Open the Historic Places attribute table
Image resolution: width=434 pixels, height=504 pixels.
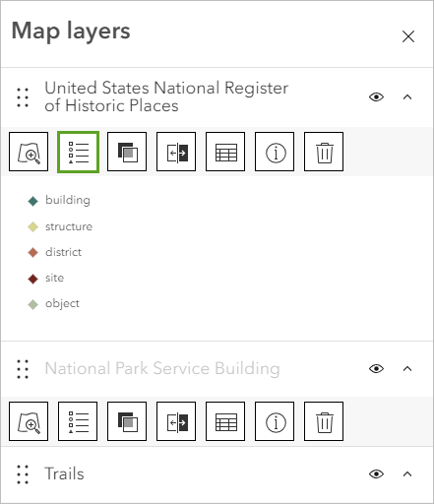pos(225,152)
